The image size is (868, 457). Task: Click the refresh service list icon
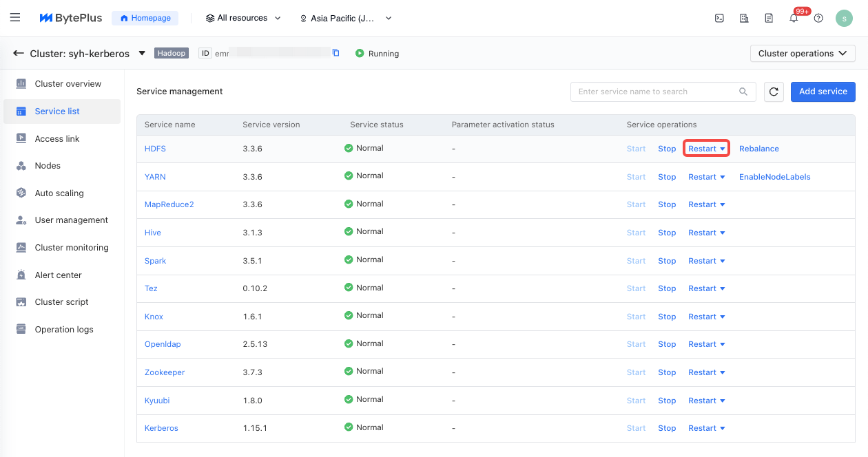coord(774,92)
